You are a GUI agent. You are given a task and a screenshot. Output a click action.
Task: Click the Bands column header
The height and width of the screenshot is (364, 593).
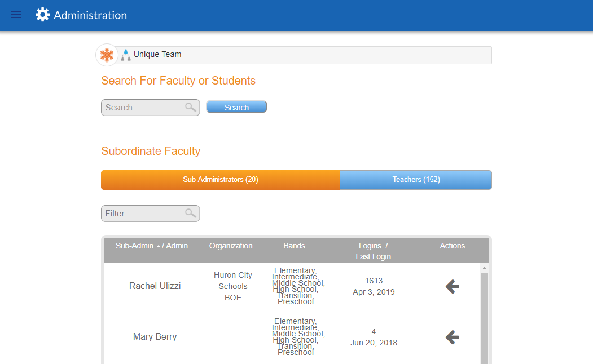[x=294, y=246]
